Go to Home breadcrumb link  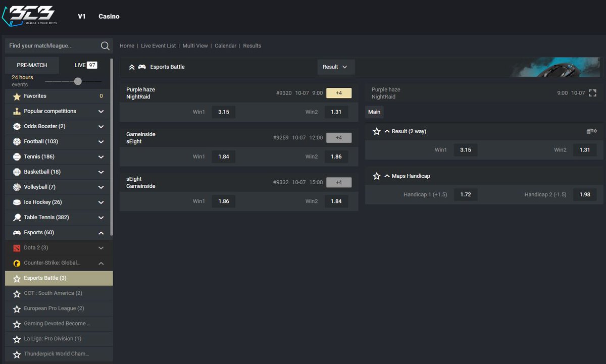point(127,46)
